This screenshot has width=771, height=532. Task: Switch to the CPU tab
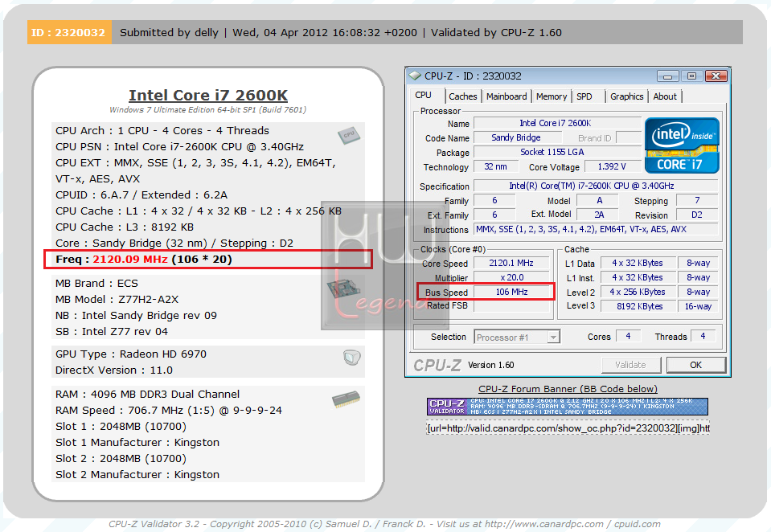[424, 96]
